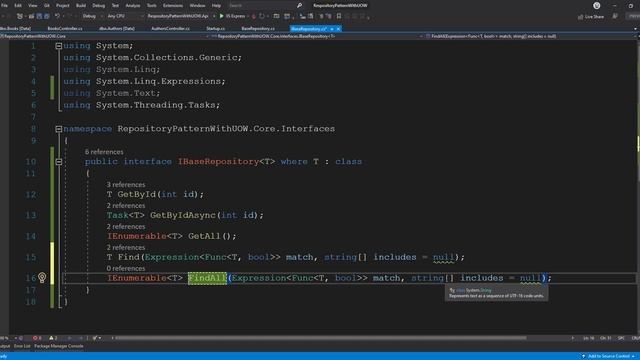Click '3 references' CodeLens above GetById
640x360 pixels.
point(126,184)
